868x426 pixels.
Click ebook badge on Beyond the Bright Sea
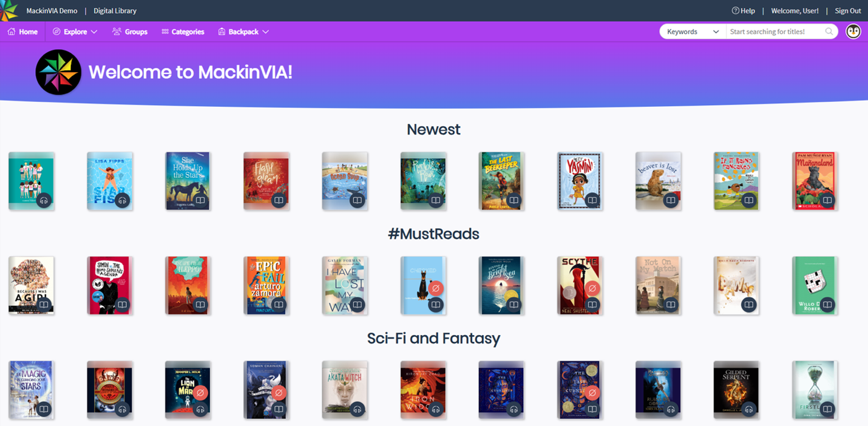[514, 305]
